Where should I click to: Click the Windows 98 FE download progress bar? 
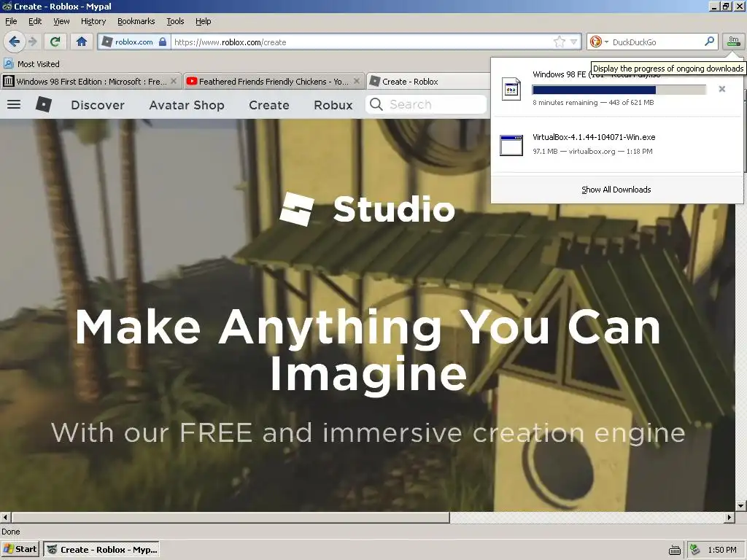pyautogui.click(x=619, y=90)
